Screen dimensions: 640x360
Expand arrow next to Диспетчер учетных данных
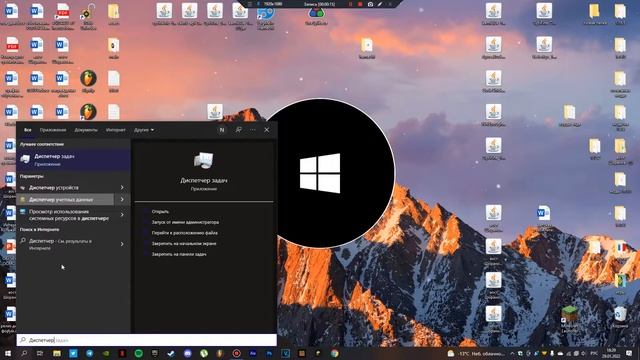tap(122, 200)
